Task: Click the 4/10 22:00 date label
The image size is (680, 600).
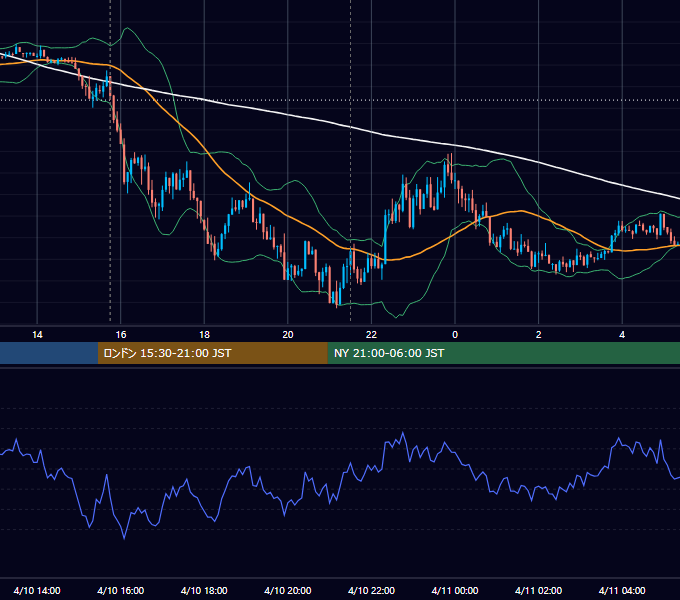Action: [x=371, y=590]
